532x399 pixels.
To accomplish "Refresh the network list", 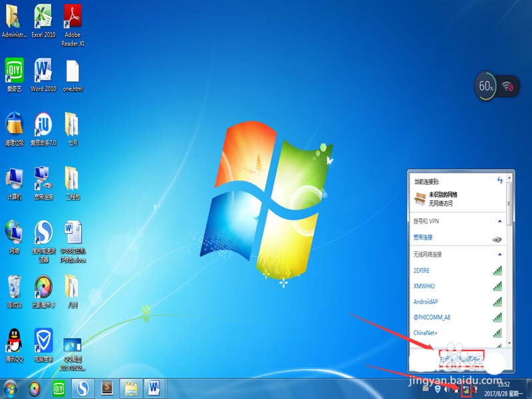I will coord(500,180).
